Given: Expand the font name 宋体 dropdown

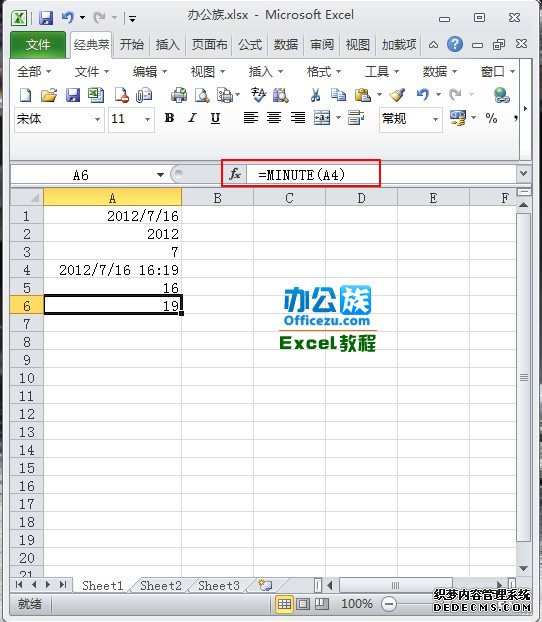Looking at the screenshot, I should 97,119.
